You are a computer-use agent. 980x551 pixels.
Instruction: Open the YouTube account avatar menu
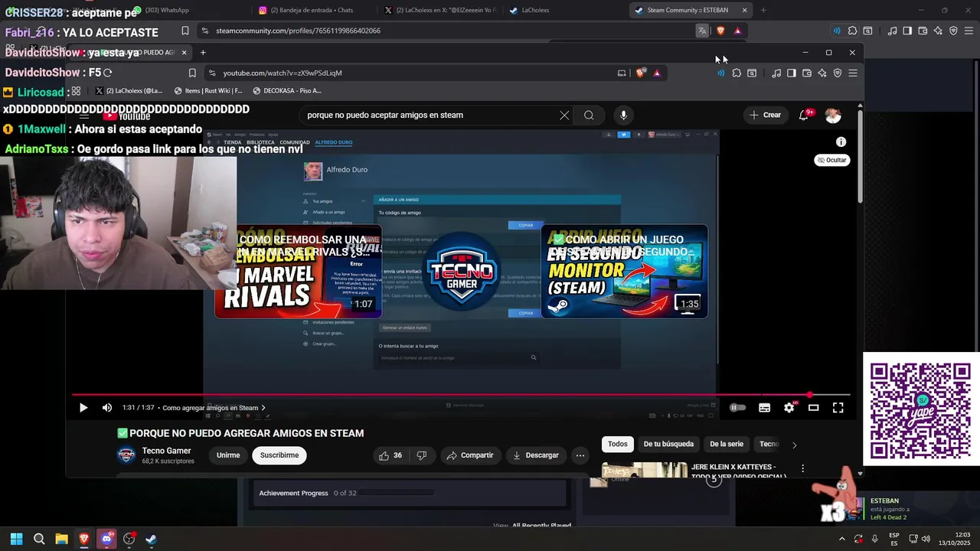833,116
